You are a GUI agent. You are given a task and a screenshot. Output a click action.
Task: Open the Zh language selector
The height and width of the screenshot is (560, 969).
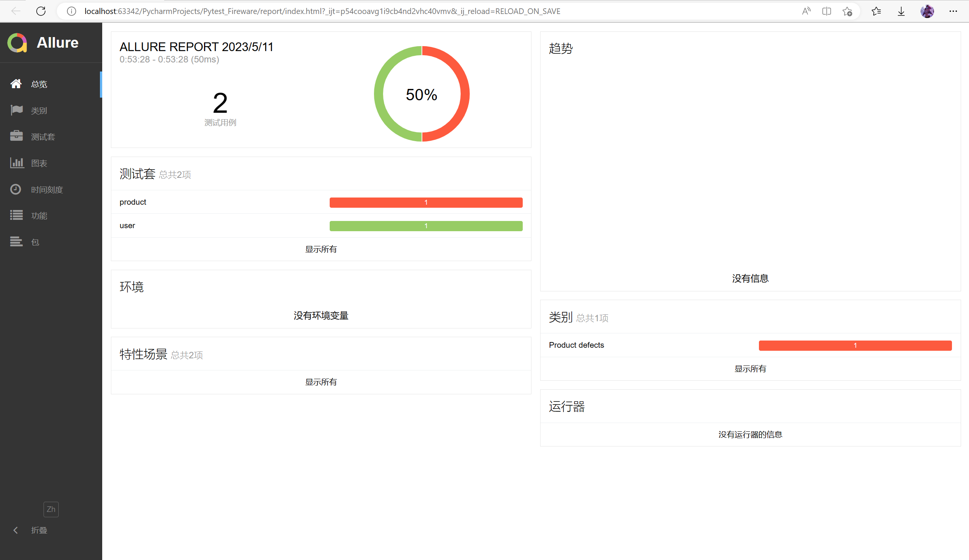[51, 509]
